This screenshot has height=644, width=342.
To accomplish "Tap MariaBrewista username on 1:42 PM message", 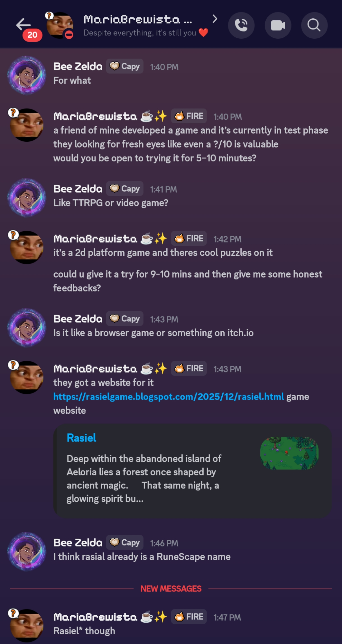I will tap(95, 239).
